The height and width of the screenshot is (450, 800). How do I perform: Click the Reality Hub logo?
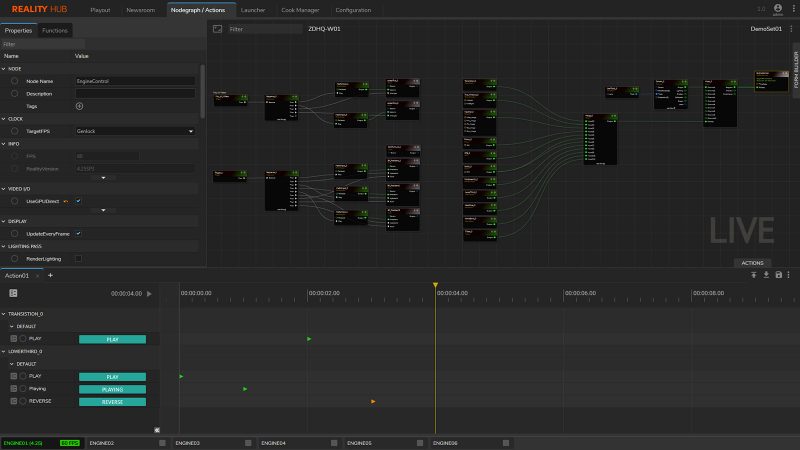click(x=39, y=9)
